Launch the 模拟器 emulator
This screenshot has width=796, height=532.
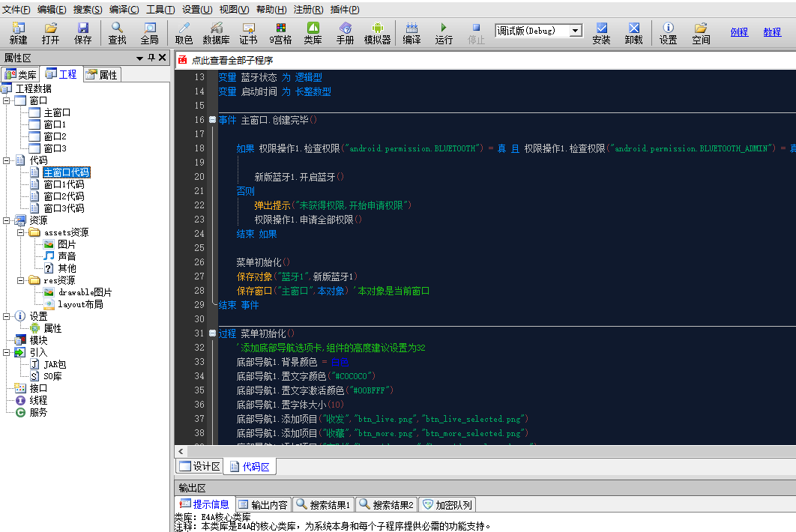pyautogui.click(x=377, y=33)
